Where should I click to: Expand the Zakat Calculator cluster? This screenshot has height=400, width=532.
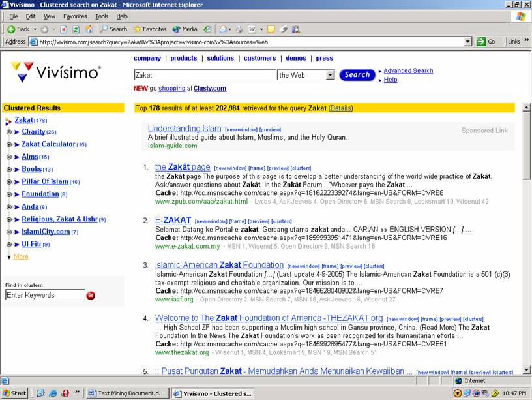9,145
